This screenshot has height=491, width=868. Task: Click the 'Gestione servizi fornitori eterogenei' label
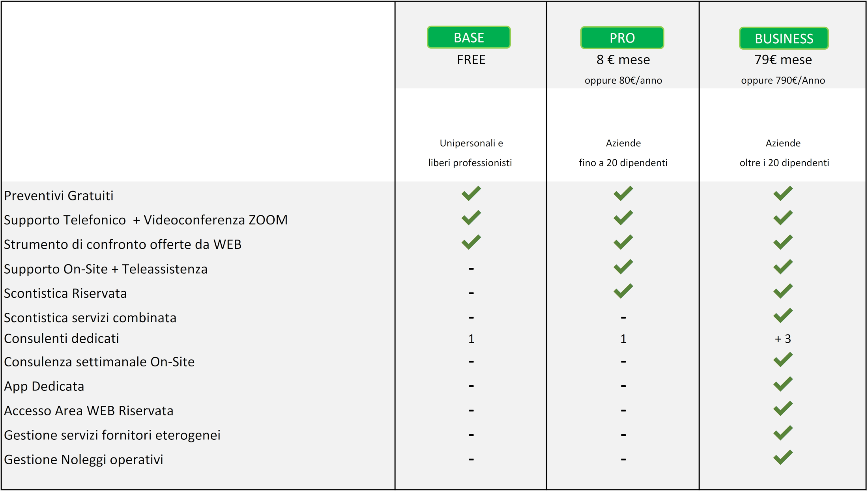(112, 435)
